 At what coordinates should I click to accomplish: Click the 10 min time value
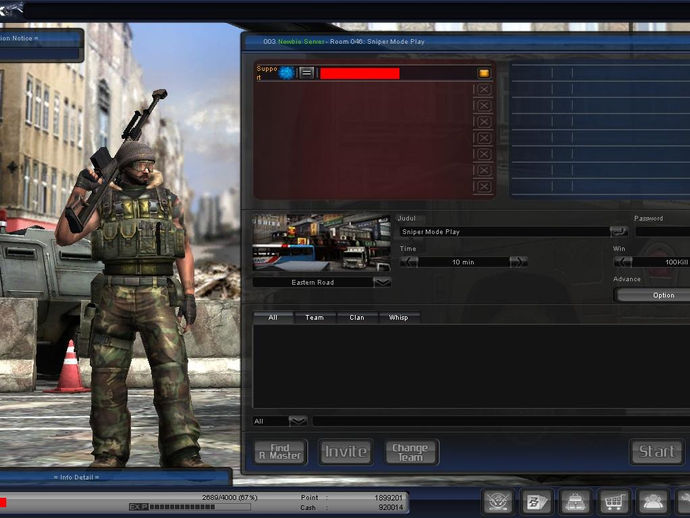pyautogui.click(x=463, y=262)
